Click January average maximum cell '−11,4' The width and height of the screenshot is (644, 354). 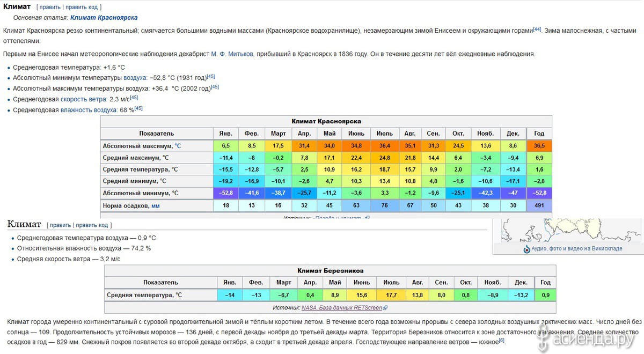click(x=226, y=158)
